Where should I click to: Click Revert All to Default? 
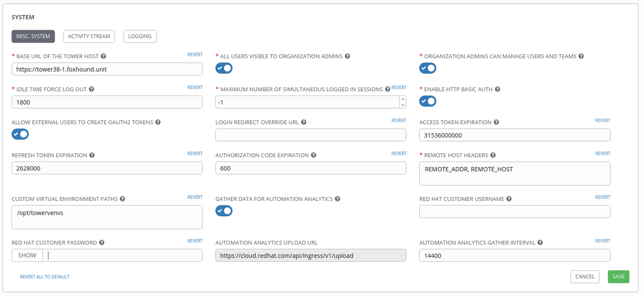(x=44, y=276)
